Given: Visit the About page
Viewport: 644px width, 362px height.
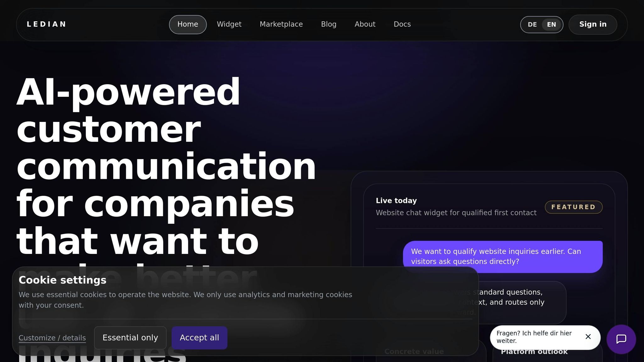Looking at the screenshot, I should (x=365, y=24).
